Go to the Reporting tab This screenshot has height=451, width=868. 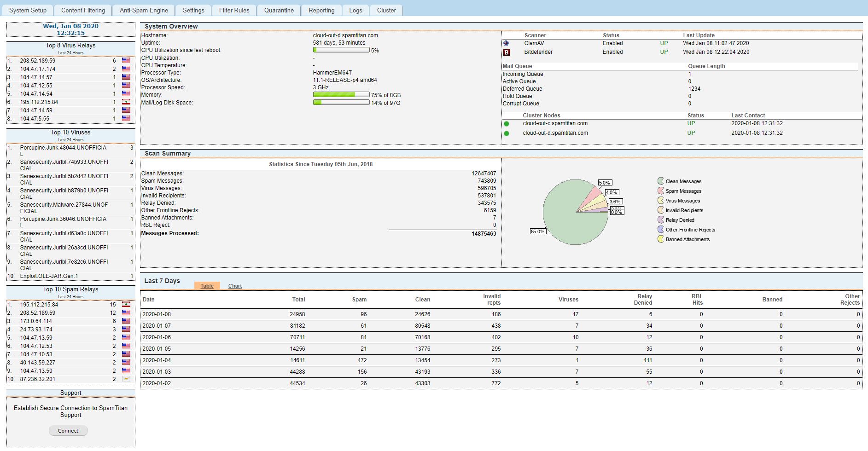point(321,10)
